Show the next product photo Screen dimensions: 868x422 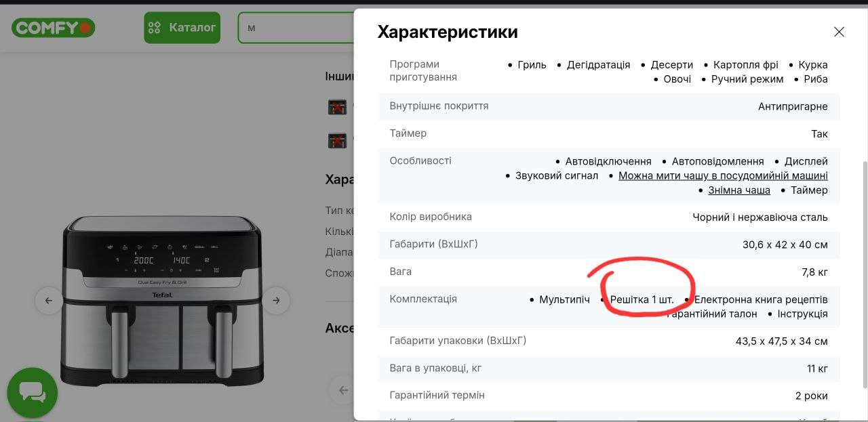click(276, 301)
